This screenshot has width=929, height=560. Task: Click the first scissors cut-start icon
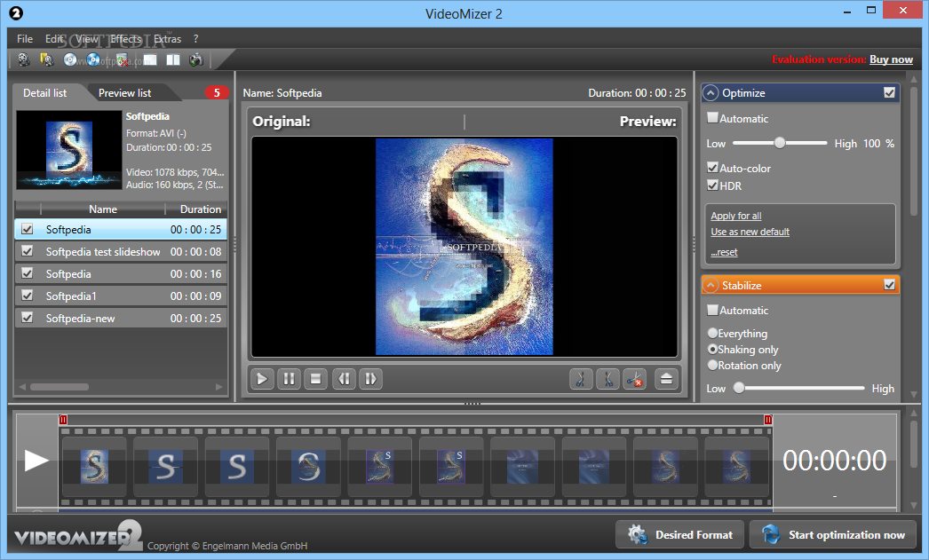pos(581,379)
